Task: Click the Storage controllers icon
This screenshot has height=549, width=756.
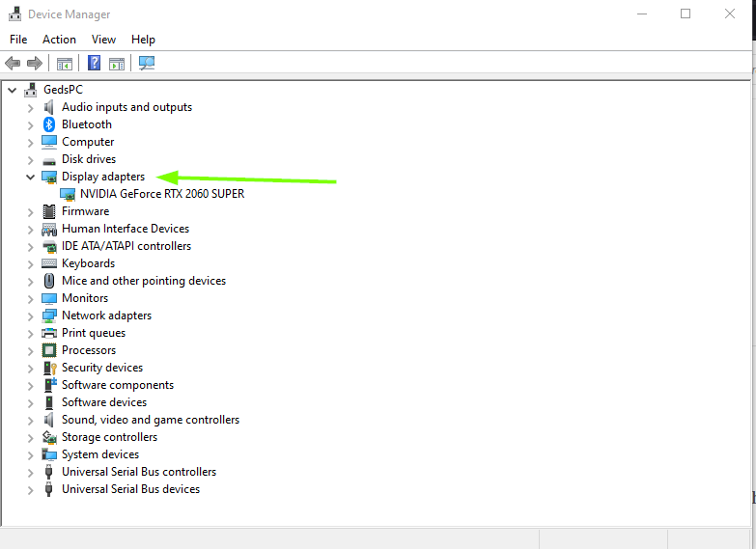Action: coord(49,437)
